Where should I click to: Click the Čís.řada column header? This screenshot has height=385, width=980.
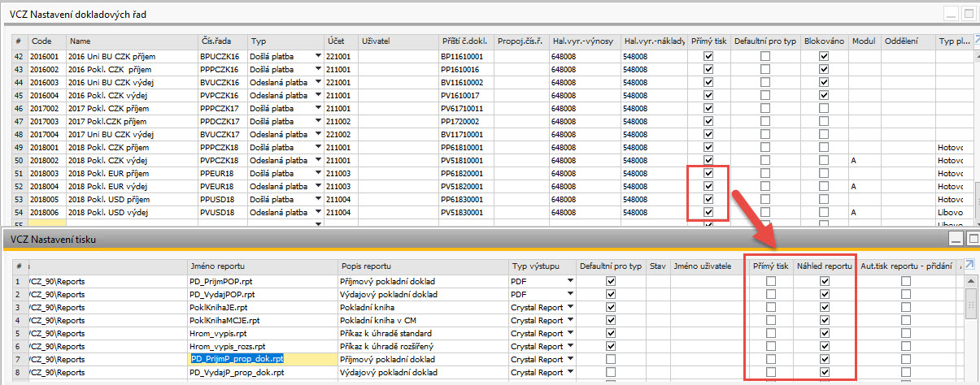coord(222,40)
